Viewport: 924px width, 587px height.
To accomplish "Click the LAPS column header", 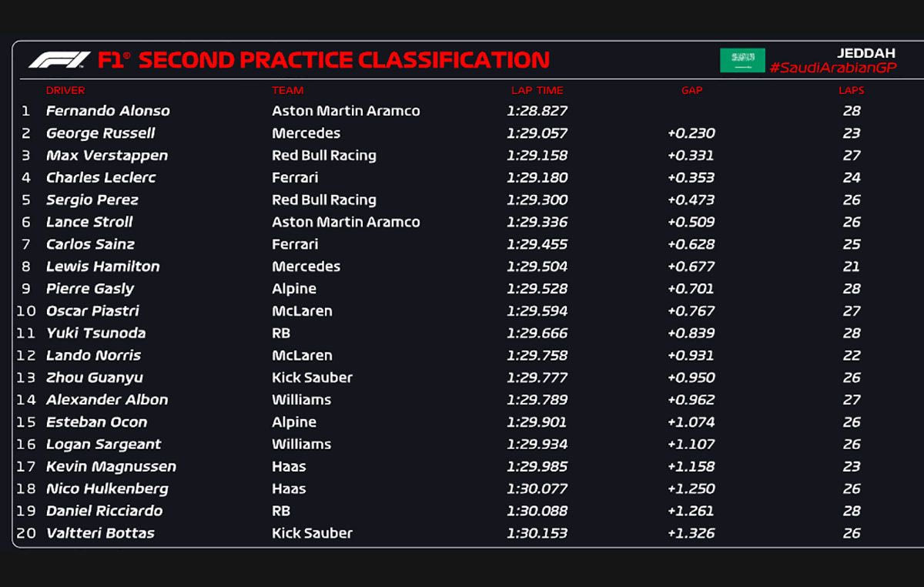I will (851, 90).
